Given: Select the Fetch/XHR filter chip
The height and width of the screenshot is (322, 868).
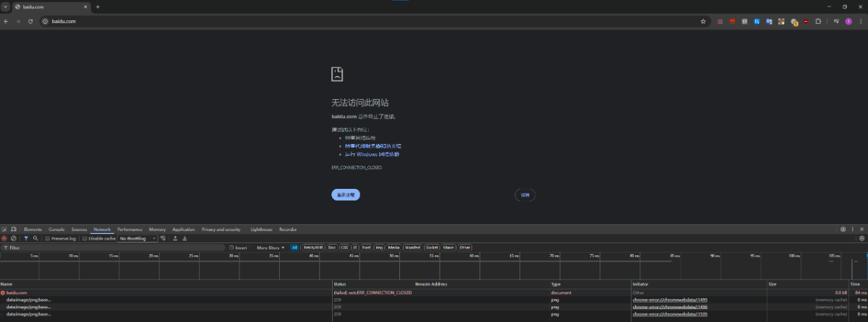Looking at the screenshot, I should pos(313,247).
